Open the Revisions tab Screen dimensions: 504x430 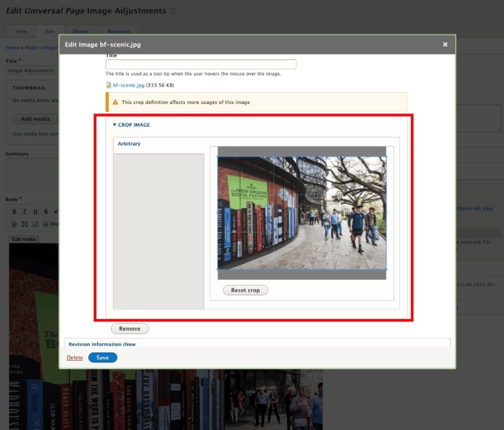[x=119, y=31]
